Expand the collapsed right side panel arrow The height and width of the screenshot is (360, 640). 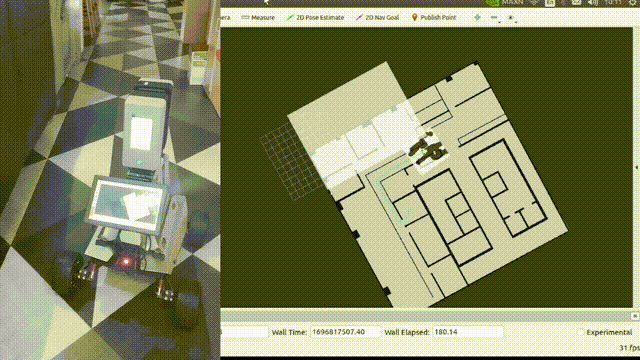tap(637, 167)
